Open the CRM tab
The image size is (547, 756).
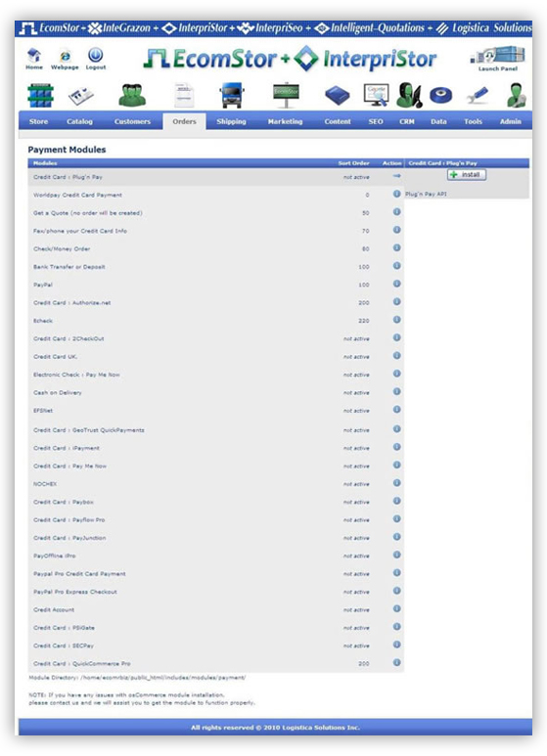[407, 121]
